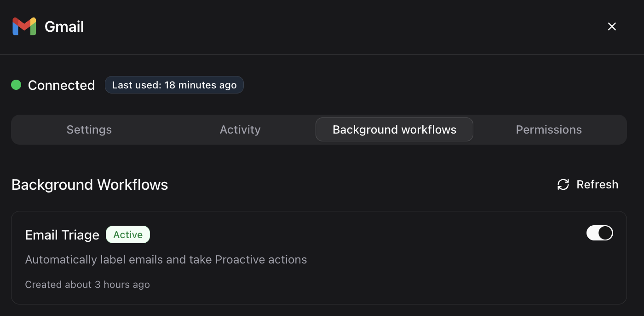Image resolution: width=644 pixels, height=316 pixels.
Task: Click the Email Triage workflow title
Action: click(x=62, y=235)
